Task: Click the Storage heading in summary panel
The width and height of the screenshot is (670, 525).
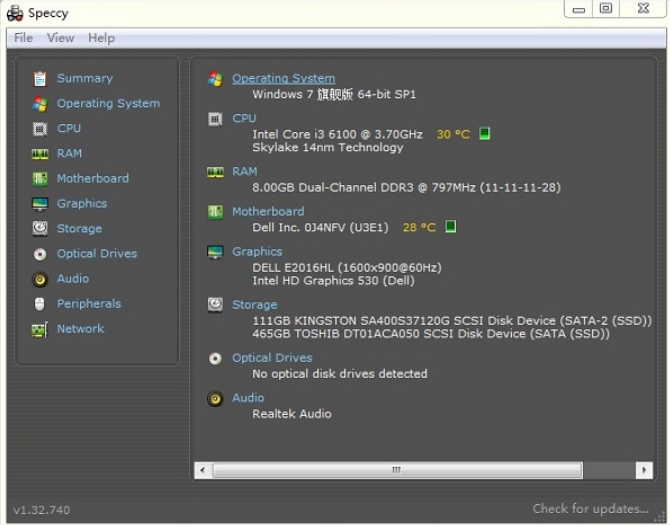Action: [x=254, y=305]
